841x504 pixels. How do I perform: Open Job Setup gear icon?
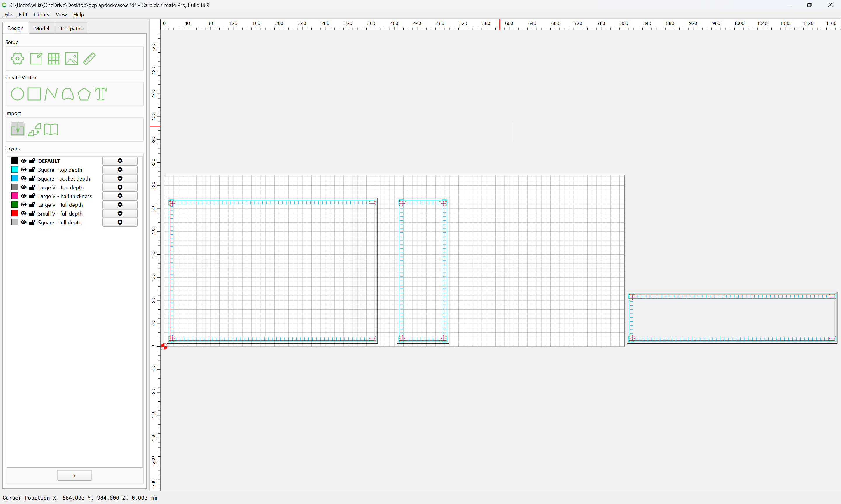[17, 58]
